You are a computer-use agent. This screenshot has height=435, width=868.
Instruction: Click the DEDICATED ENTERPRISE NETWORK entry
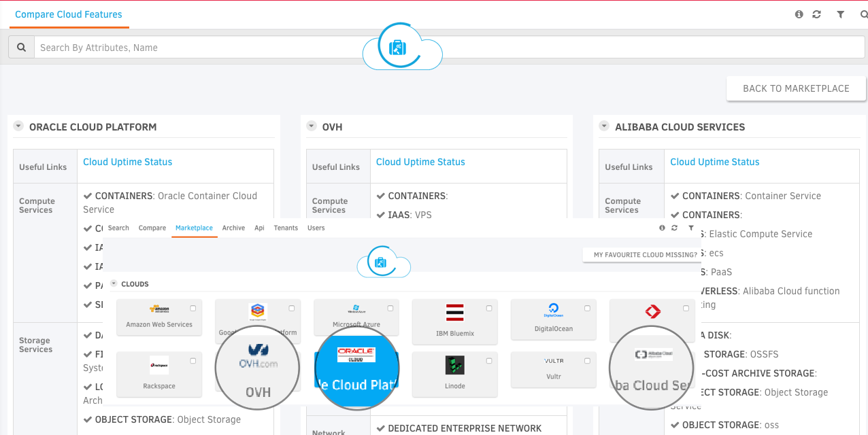[459, 428]
